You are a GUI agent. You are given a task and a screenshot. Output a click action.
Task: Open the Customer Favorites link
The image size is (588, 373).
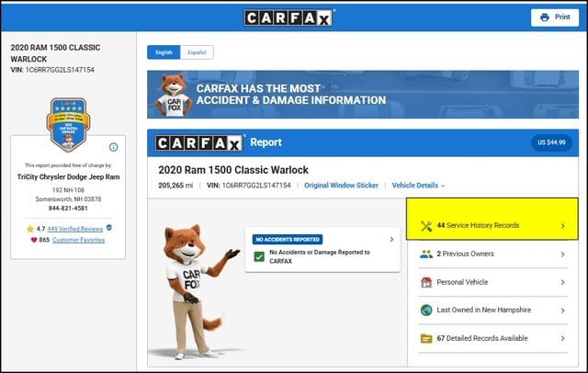click(78, 240)
